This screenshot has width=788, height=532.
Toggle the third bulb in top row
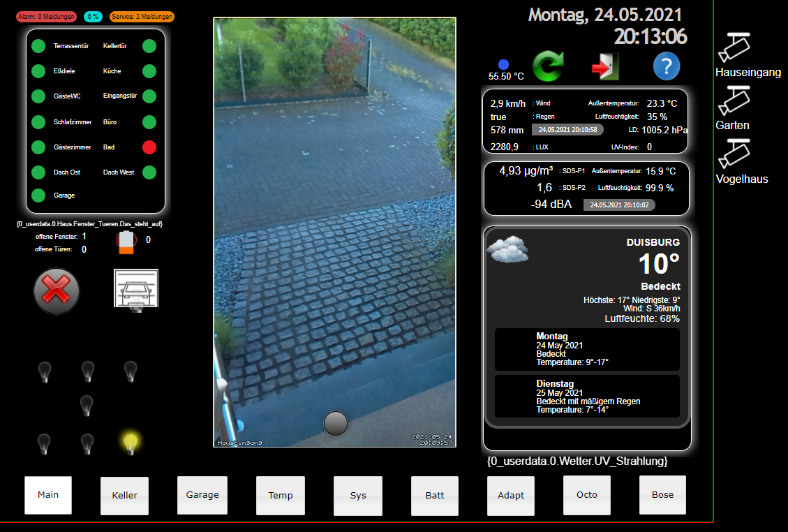pos(131,371)
